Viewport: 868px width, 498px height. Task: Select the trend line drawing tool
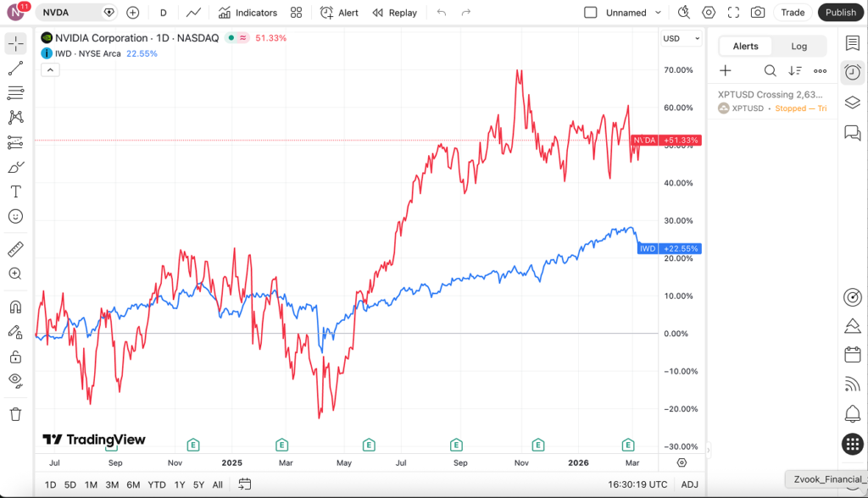(x=16, y=69)
